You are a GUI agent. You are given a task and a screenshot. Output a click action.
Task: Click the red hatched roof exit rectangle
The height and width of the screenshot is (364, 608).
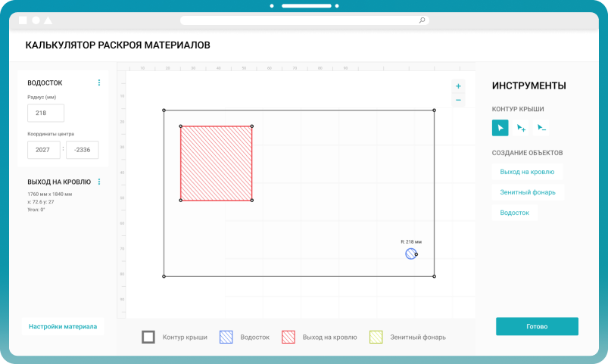click(216, 163)
